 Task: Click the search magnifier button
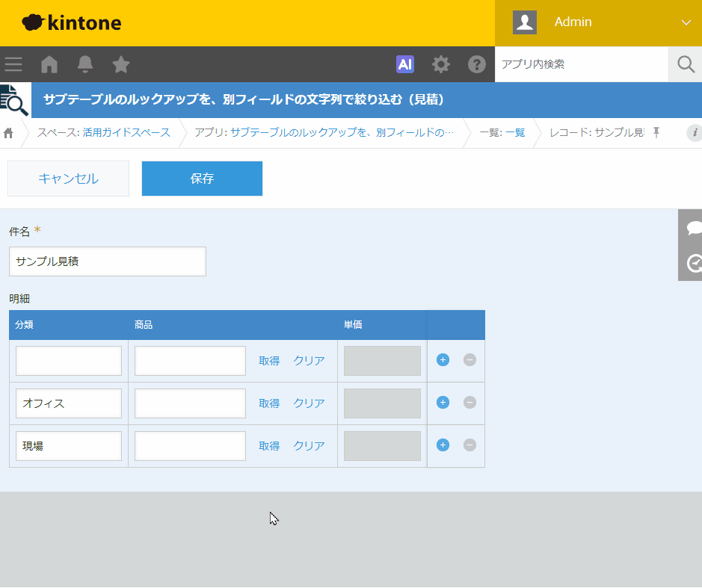(686, 64)
